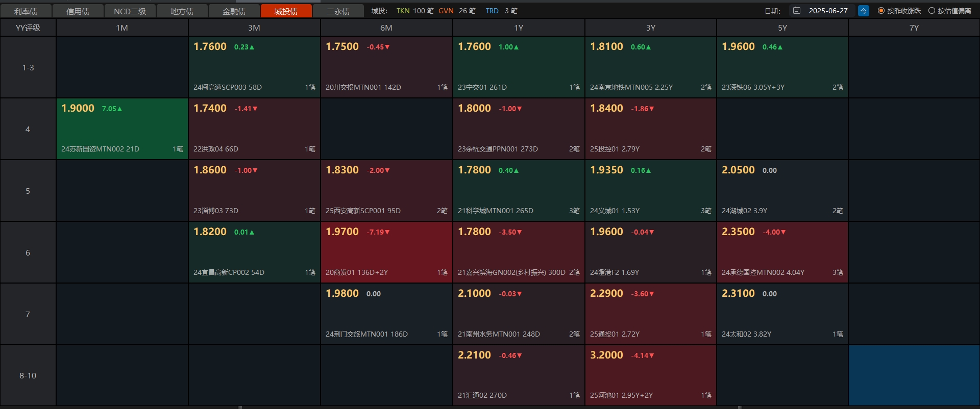Open the 24义城01 1.53Y cell
Screen dimensions: 980x409
(651, 191)
